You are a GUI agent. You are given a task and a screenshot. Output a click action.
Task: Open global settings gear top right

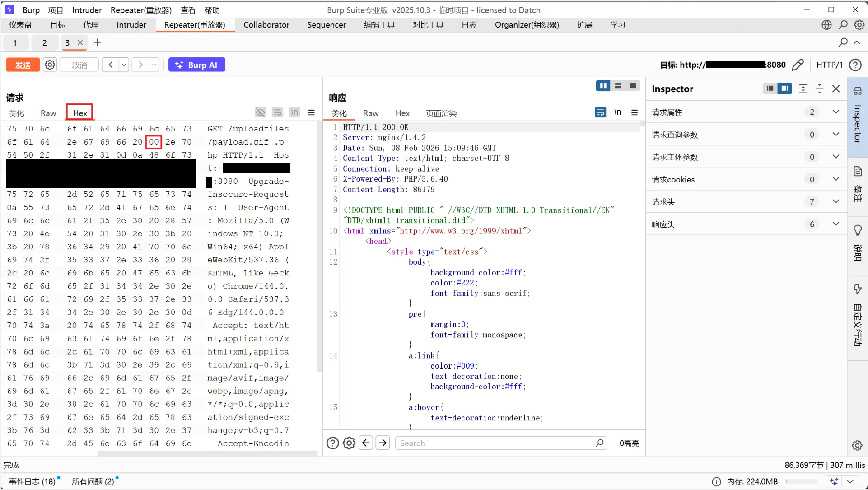click(x=859, y=25)
